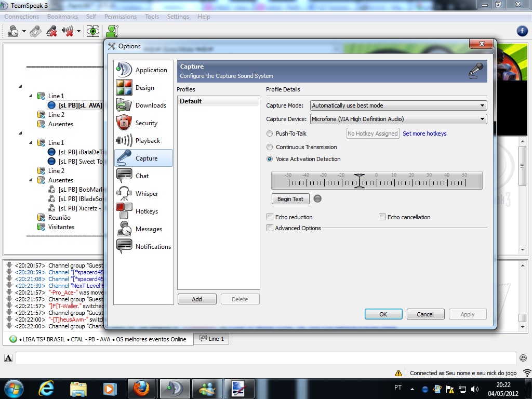Select Continuous Transmission option
532x399 pixels.
pos(270,147)
